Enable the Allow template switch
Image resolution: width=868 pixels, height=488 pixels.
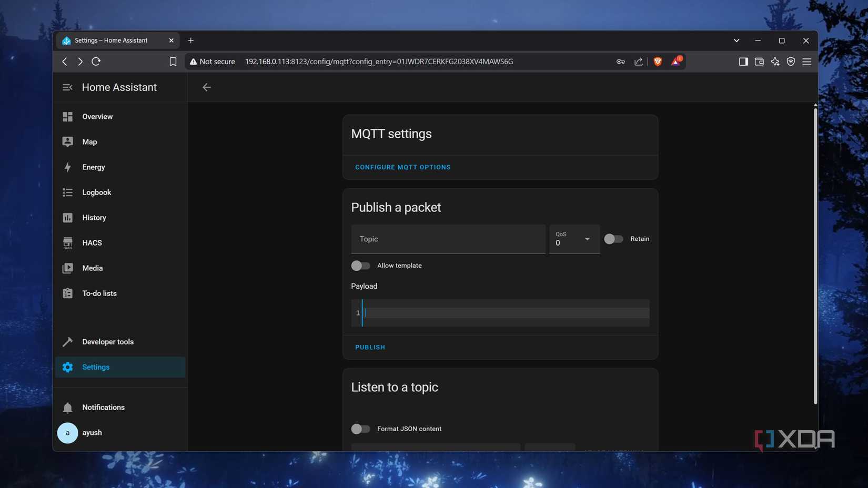click(x=360, y=266)
